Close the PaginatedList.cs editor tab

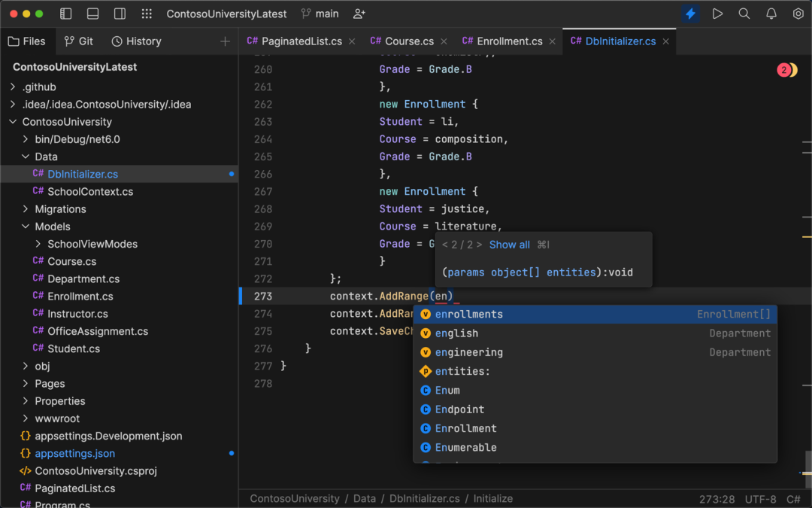pyautogui.click(x=352, y=41)
